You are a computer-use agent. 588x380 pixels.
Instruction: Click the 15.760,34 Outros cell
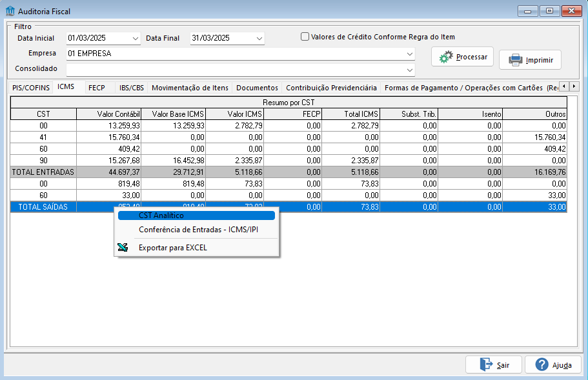(x=534, y=137)
